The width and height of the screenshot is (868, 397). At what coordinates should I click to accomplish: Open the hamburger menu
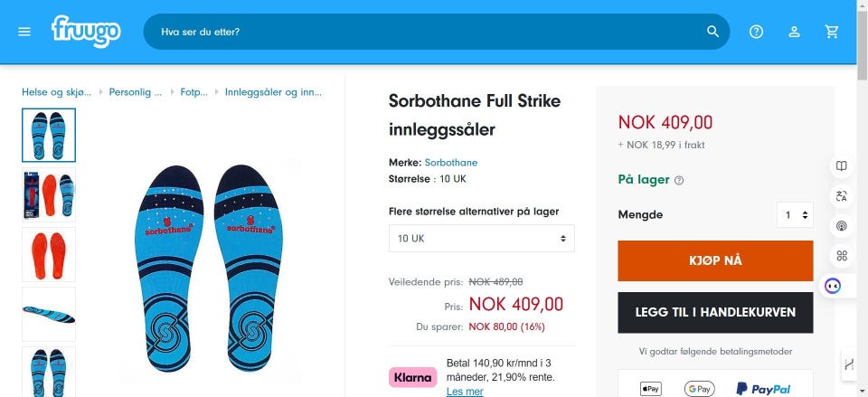tap(24, 32)
